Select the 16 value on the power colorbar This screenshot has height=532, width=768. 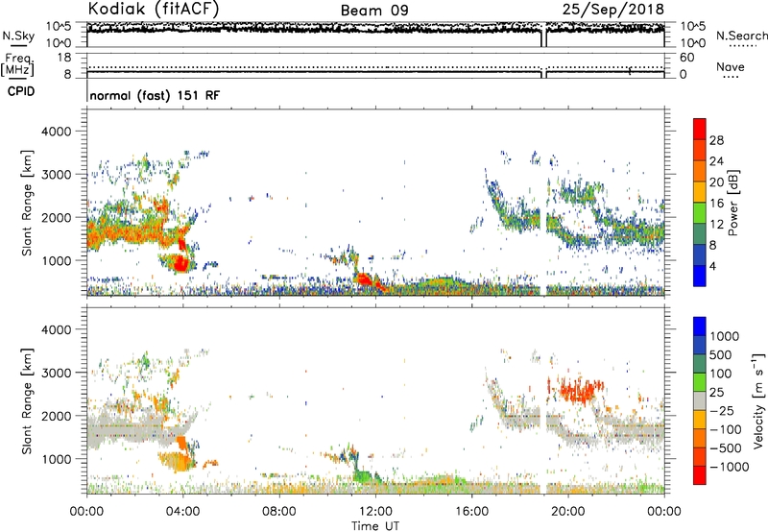pyautogui.click(x=716, y=204)
